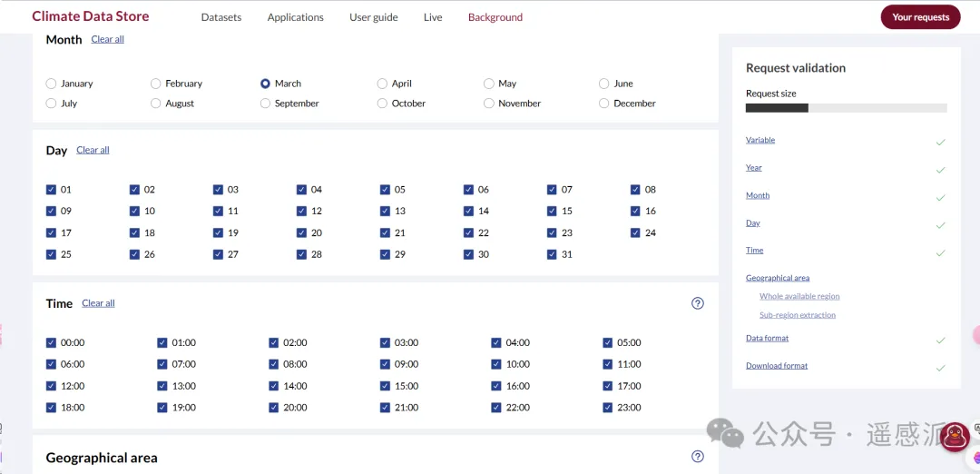This screenshot has height=474, width=980.
Task: Uncheck day 19 checkbox
Action: point(218,233)
